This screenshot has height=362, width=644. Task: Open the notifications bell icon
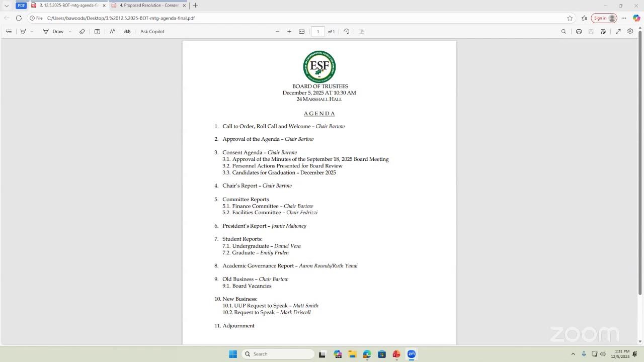pyautogui.click(x=635, y=354)
